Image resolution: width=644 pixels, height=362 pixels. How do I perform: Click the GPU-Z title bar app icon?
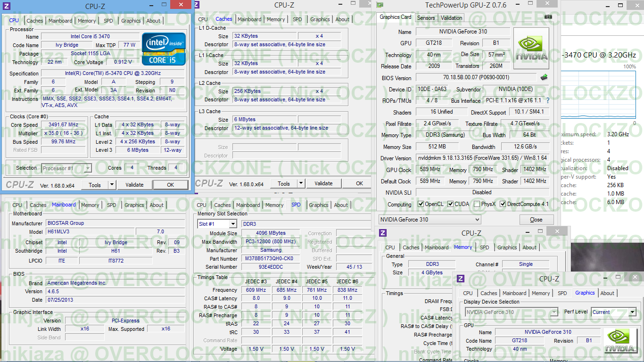(380, 5)
